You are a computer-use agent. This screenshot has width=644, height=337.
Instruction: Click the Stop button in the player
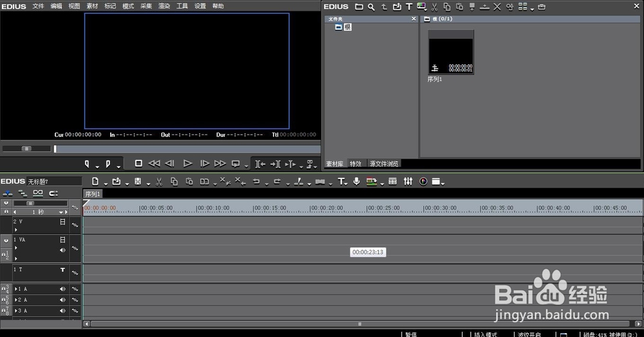pyautogui.click(x=139, y=164)
